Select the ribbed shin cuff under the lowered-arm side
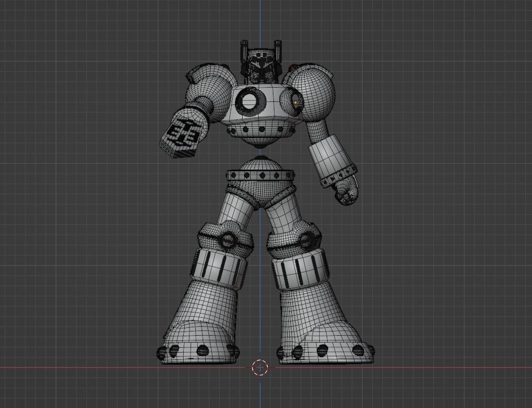532x408 pixels. (x=301, y=269)
